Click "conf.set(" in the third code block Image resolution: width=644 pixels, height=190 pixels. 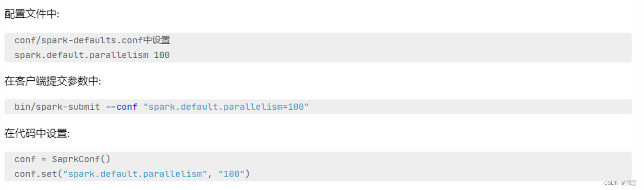(x=38, y=174)
